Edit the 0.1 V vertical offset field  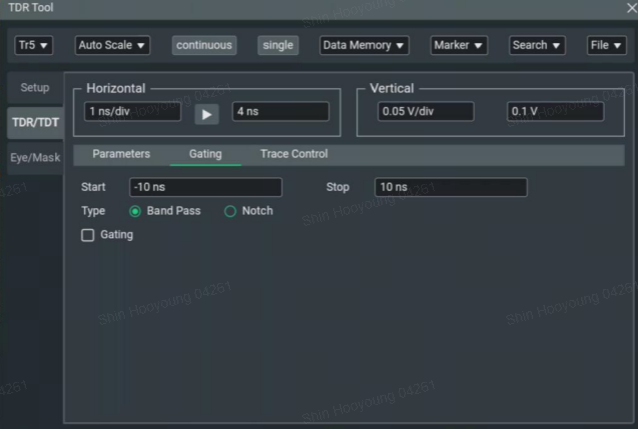pyautogui.click(x=555, y=112)
